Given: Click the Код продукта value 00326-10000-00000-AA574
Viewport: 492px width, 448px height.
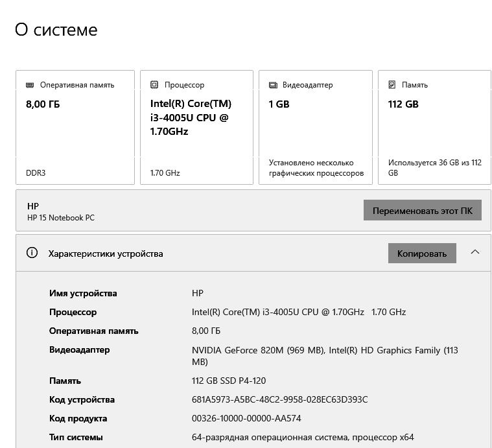Looking at the screenshot, I should (246, 418).
